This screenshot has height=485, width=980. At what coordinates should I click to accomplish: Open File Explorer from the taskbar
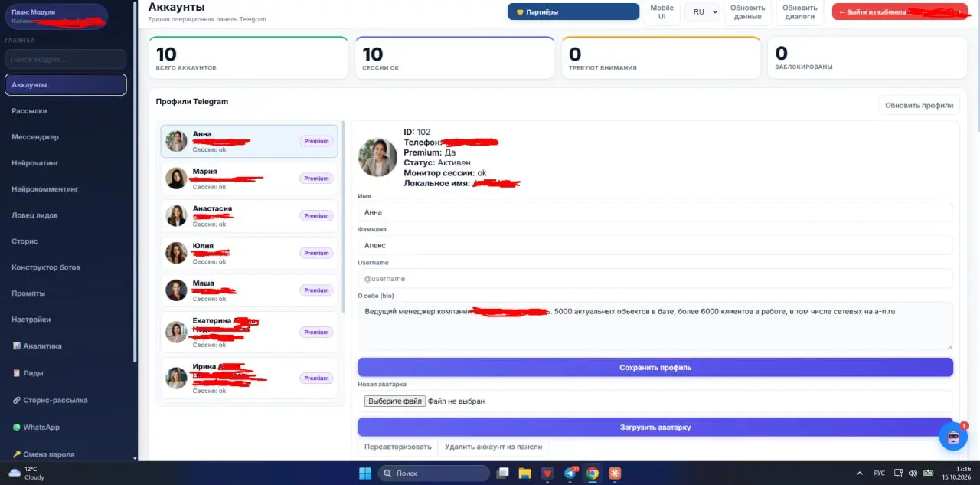point(525,474)
